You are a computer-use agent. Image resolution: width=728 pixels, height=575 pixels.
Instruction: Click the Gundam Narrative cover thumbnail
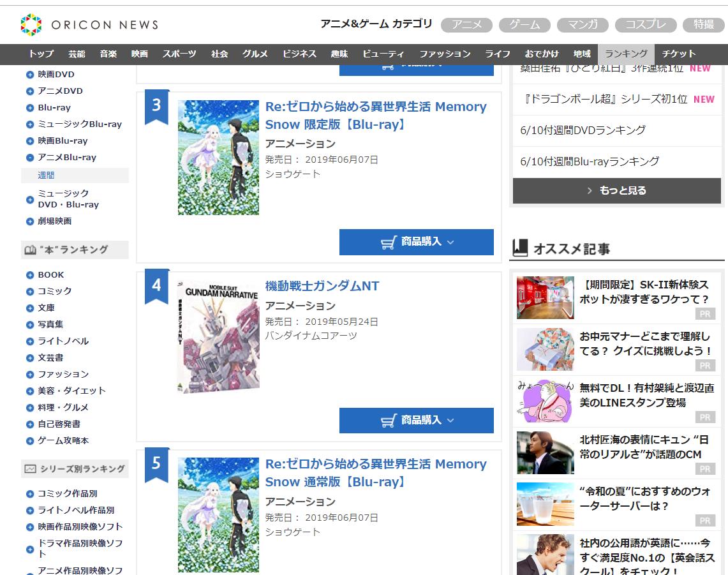(x=218, y=337)
